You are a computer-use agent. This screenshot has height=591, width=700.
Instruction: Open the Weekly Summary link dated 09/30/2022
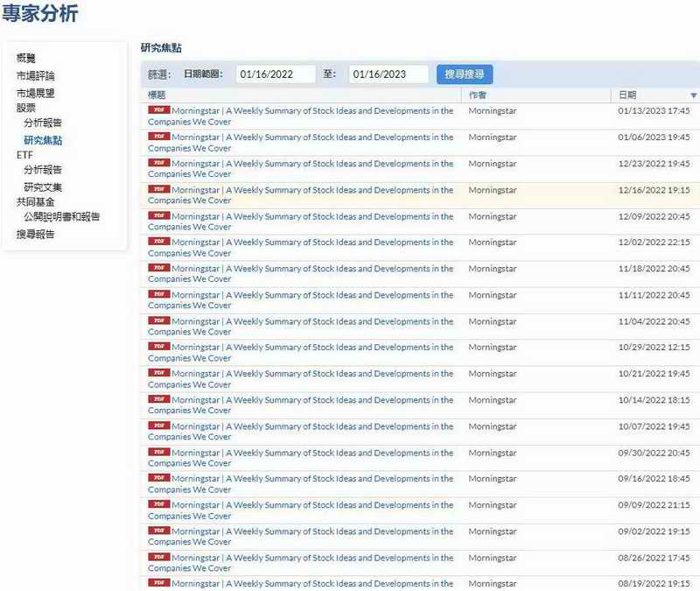pyautogui.click(x=300, y=458)
